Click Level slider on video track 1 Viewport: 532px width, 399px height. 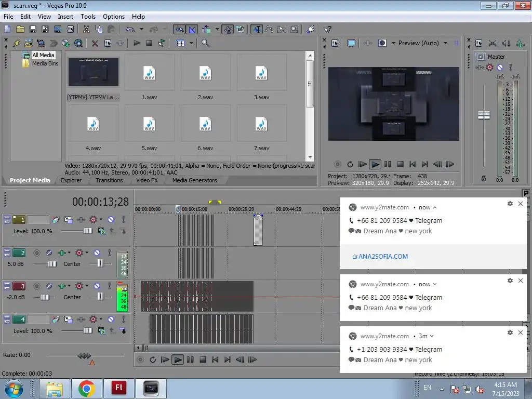88,231
